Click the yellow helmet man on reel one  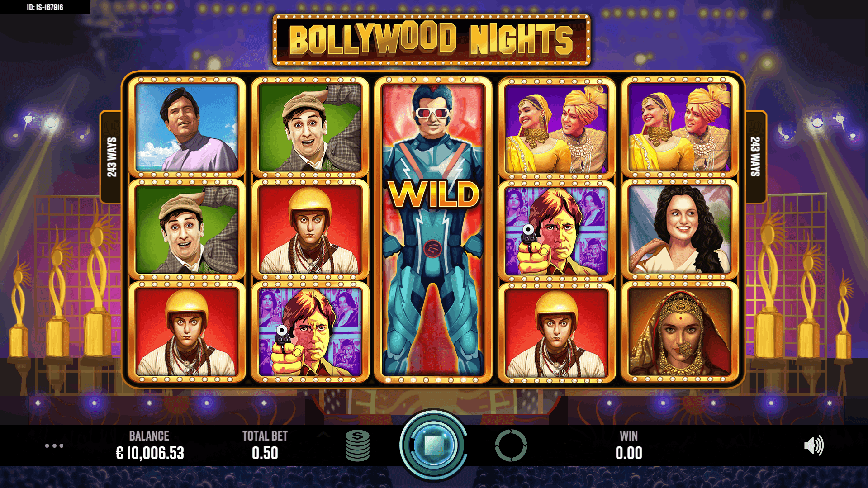187,332
